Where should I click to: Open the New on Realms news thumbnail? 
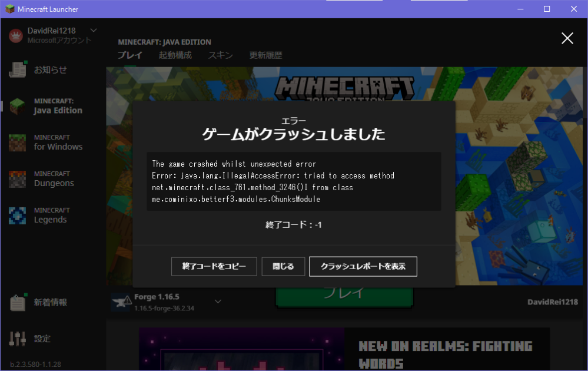(x=241, y=349)
